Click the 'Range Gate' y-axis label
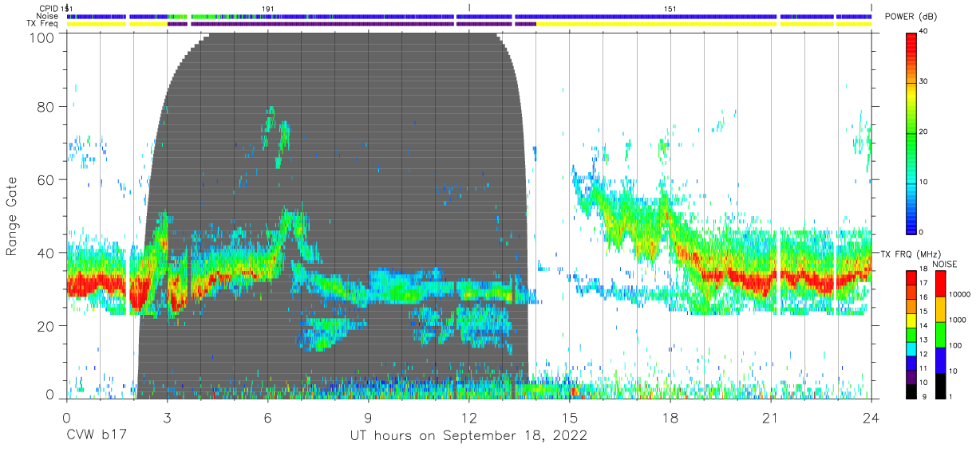 [12, 218]
